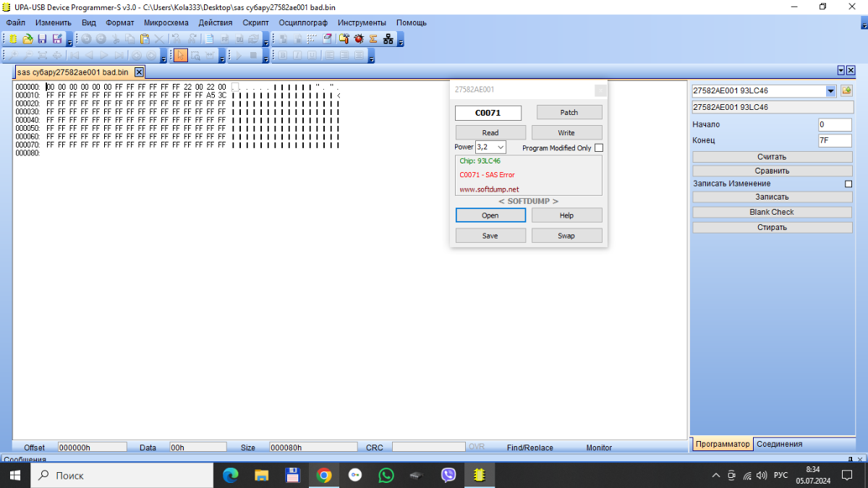This screenshot has width=868, height=488.
Task: Expand the tab list arrow beside the file tab
Action: [841, 71]
